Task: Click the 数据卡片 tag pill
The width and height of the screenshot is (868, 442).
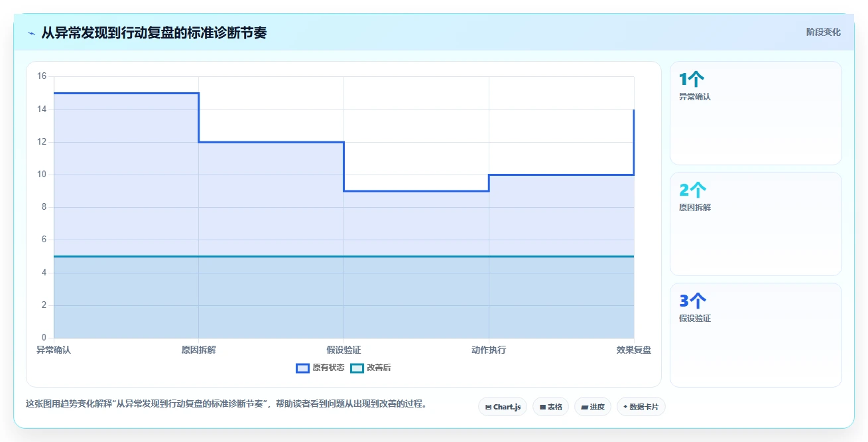Action: click(641, 407)
